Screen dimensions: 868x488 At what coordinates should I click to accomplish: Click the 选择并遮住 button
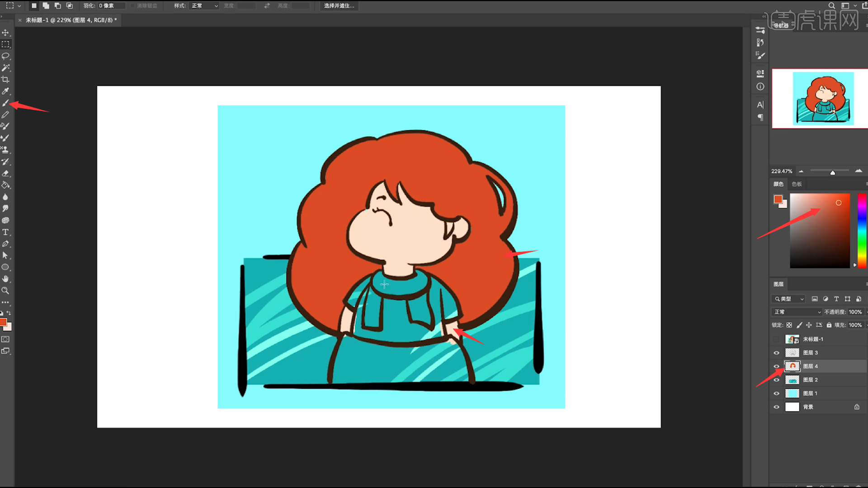(x=339, y=6)
